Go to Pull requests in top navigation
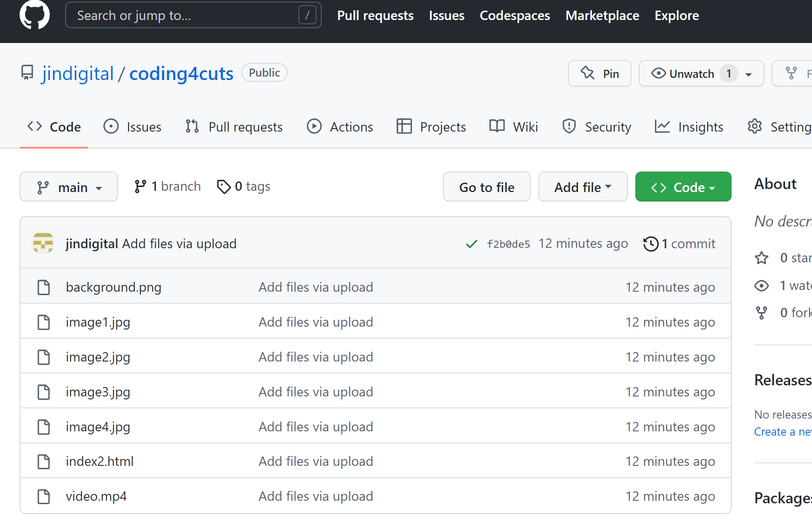 coord(375,15)
